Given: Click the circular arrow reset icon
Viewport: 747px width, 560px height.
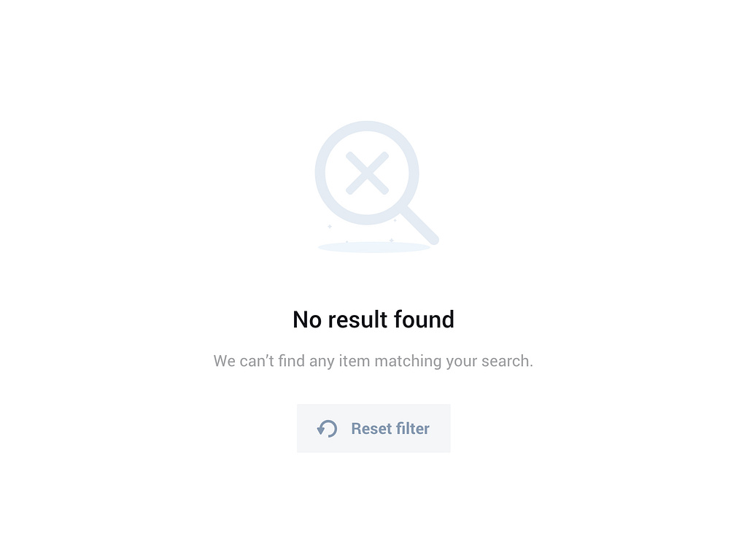Looking at the screenshot, I should 328,429.
